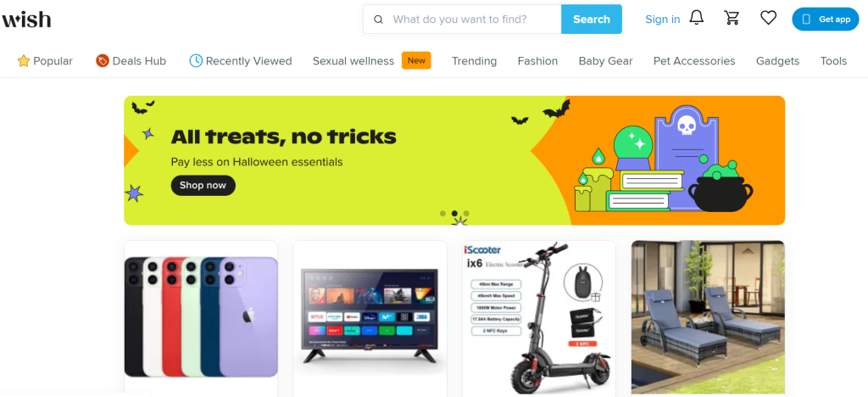The height and width of the screenshot is (397, 868).
Task: Open the Pet Accessories category
Action: click(x=694, y=61)
